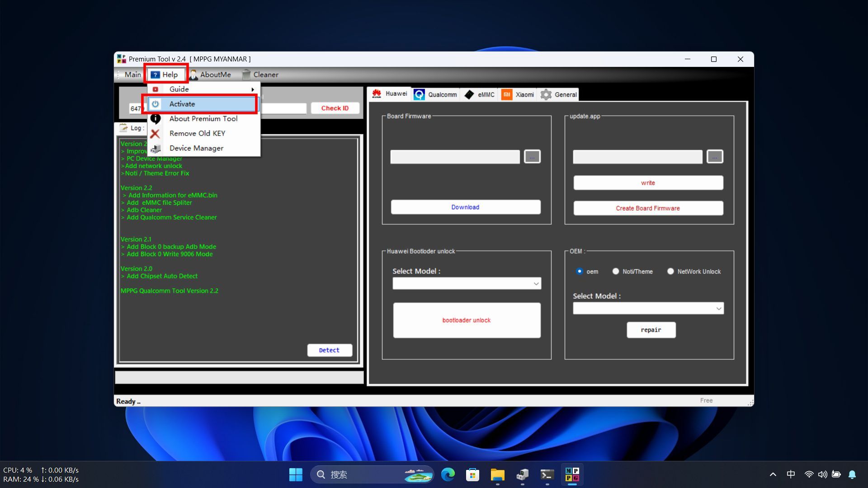Click the Xiaomi tab logo icon
Image resolution: width=868 pixels, height=488 pixels.
click(x=507, y=94)
